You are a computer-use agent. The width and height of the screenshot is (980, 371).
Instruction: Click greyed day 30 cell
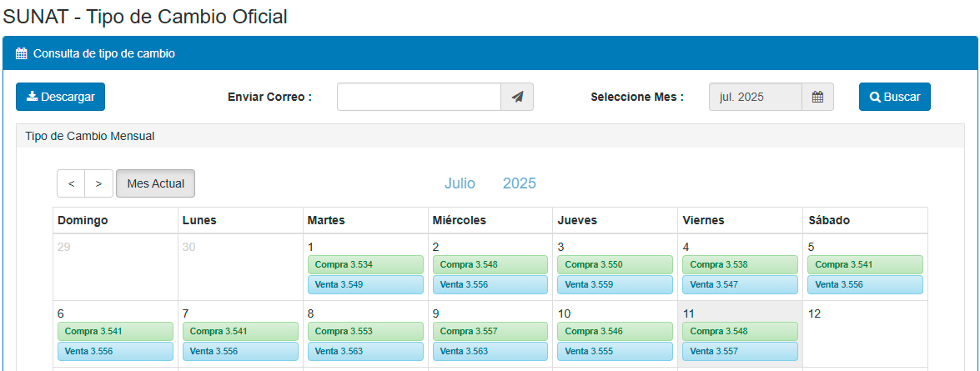[240, 267]
